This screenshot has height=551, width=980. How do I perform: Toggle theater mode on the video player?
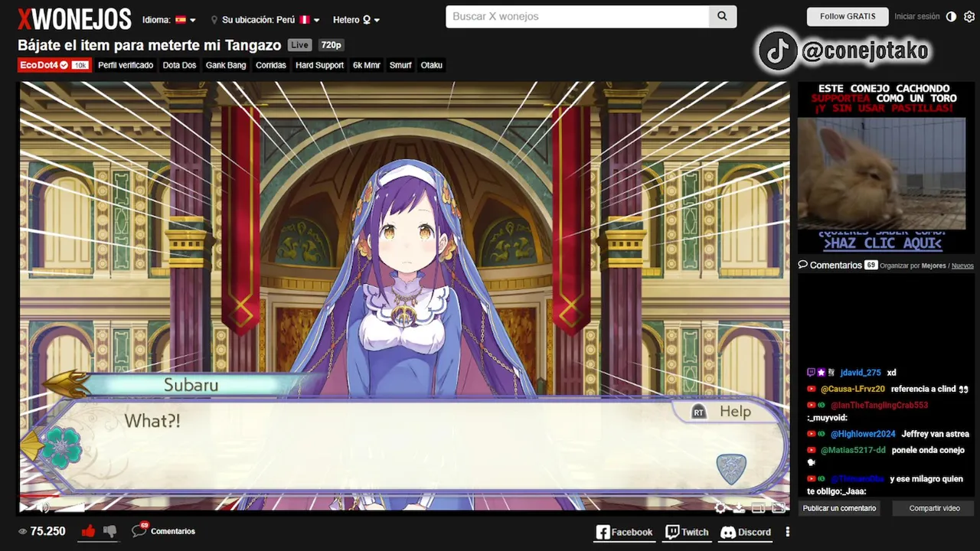click(759, 507)
